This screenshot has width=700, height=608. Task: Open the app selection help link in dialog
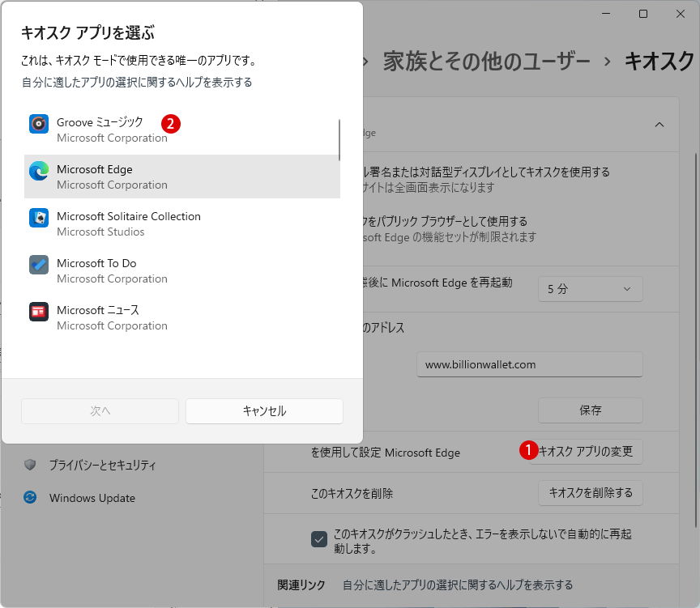point(137,82)
